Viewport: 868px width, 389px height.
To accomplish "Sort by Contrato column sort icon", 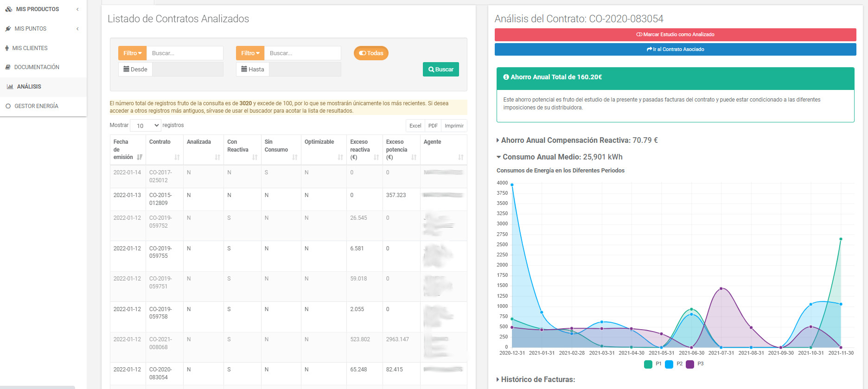I will (x=177, y=157).
